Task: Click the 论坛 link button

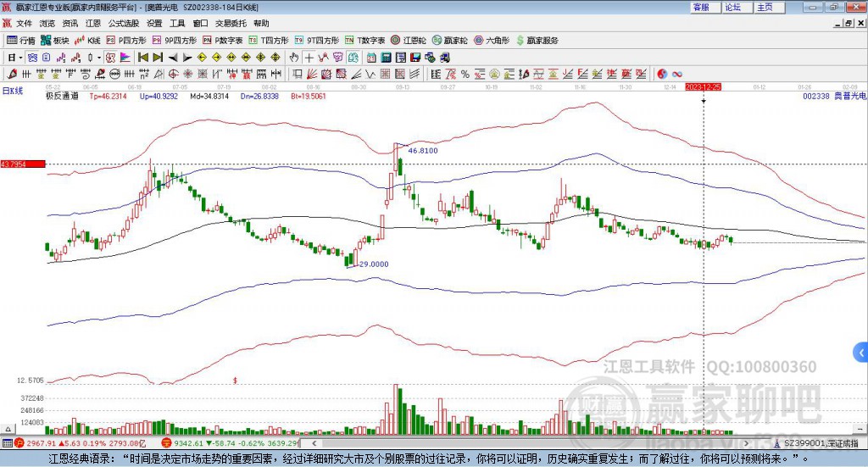Action: [732, 7]
